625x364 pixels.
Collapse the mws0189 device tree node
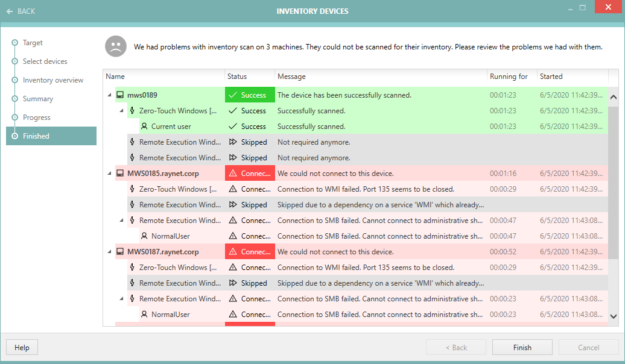point(109,95)
